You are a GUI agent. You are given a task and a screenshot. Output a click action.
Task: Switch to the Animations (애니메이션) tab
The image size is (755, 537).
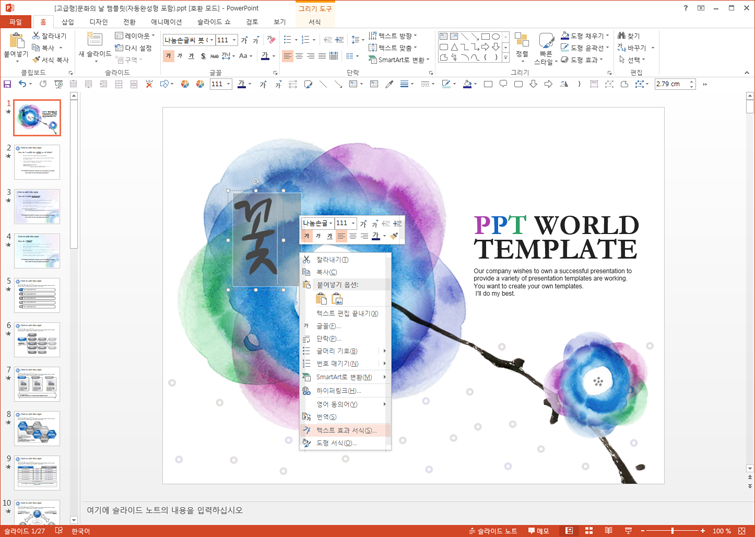tap(166, 22)
